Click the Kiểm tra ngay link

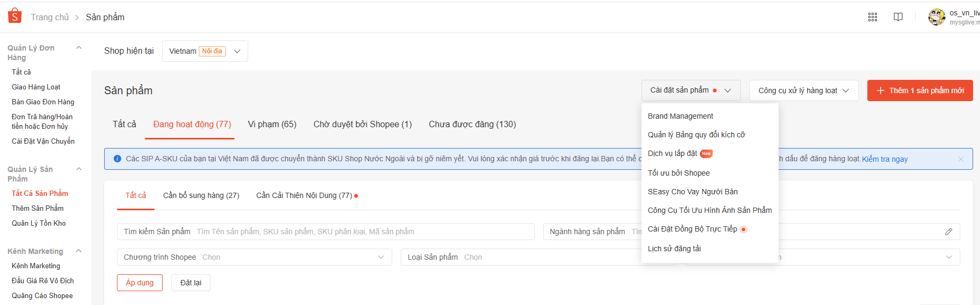(885, 159)
